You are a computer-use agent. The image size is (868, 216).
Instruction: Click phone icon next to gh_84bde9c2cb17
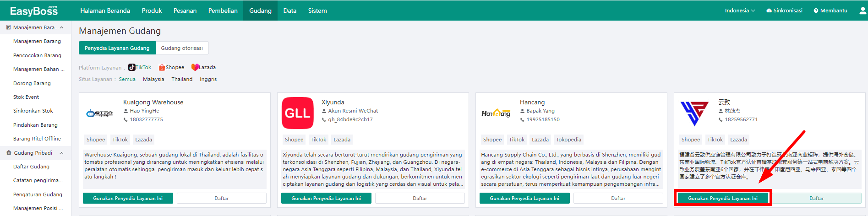click(x=324, y=119)
